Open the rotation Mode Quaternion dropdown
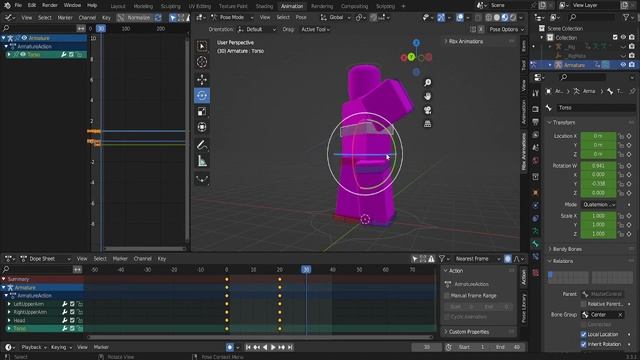 599,204
